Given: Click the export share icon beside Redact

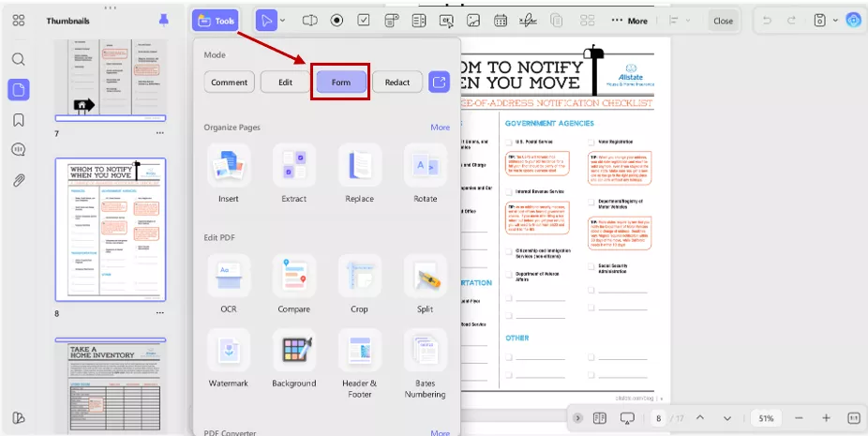Looking at the screenshot, I should click(439, 82).
